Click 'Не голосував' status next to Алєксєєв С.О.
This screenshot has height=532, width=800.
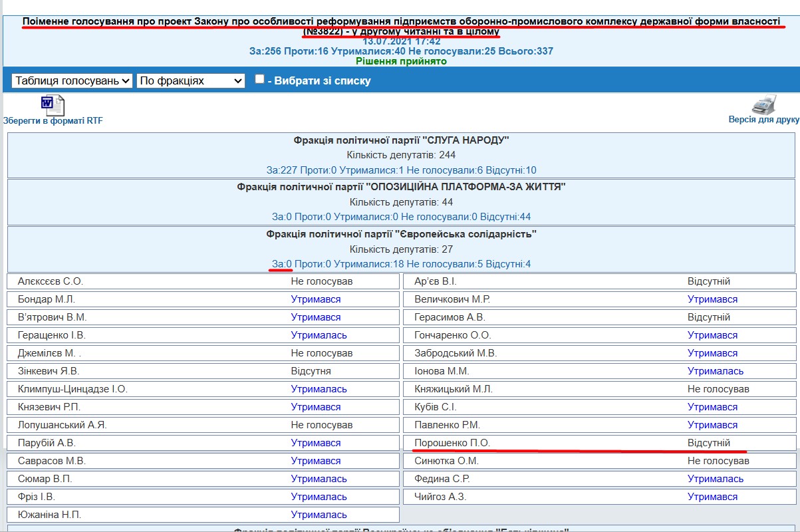[322, 281]
